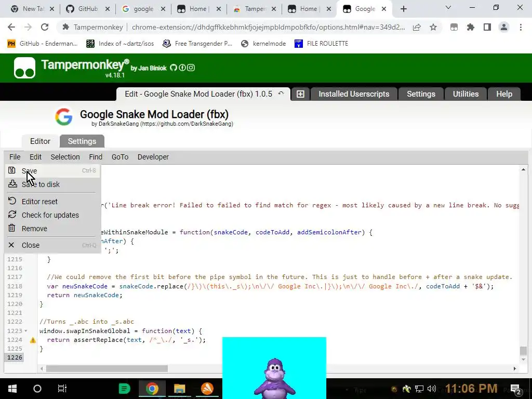Open Index of ~dartz/isos bookmark
This screenshot has width=532, height=399.
pos(120,44)
